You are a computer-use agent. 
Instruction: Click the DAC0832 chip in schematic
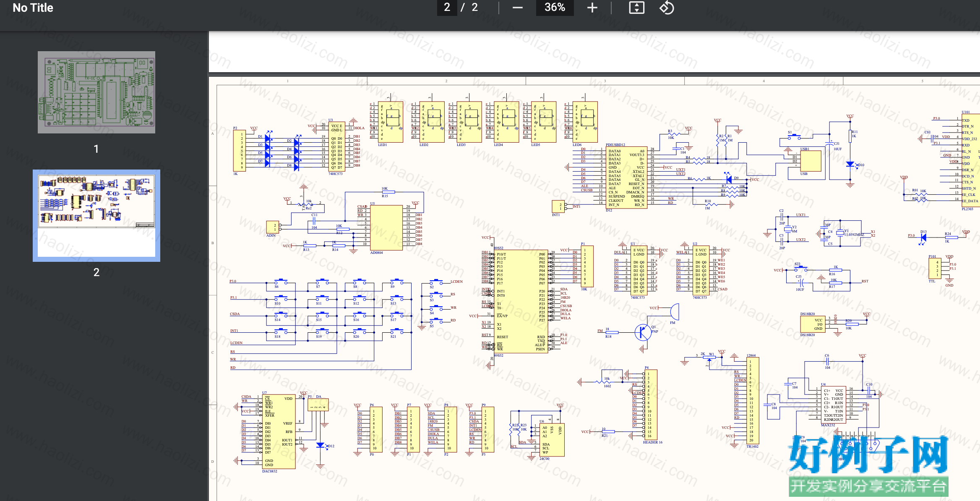coord(279,431)
